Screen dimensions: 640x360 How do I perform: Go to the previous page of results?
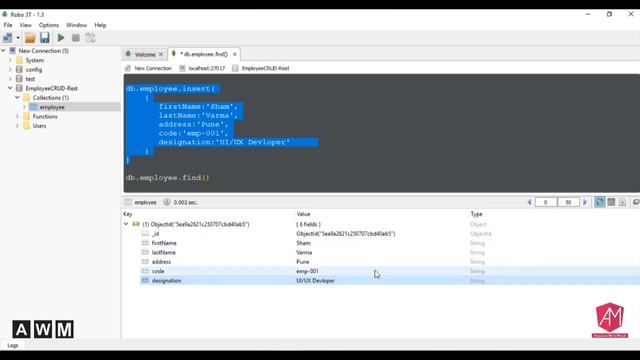[x=529, y=202]
